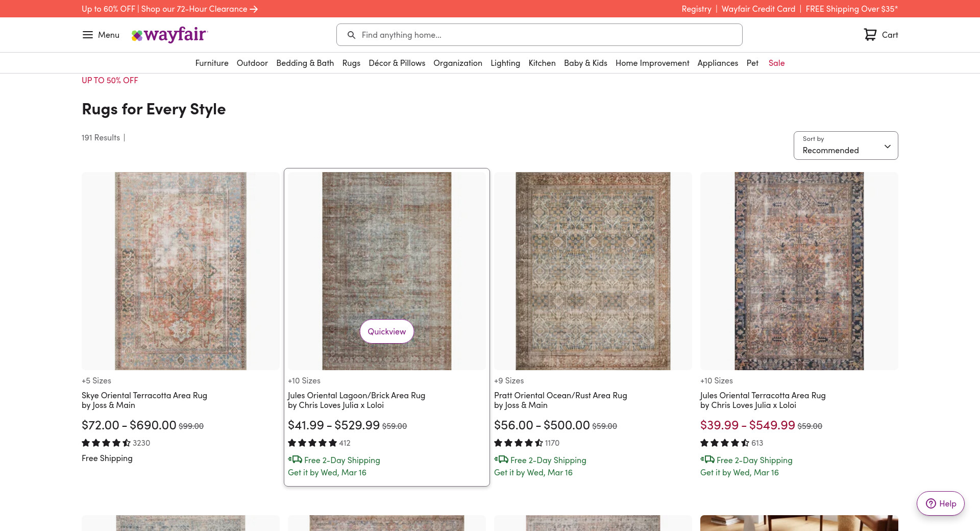Click the clearance banner arrow icon

[x=254, y=9]
